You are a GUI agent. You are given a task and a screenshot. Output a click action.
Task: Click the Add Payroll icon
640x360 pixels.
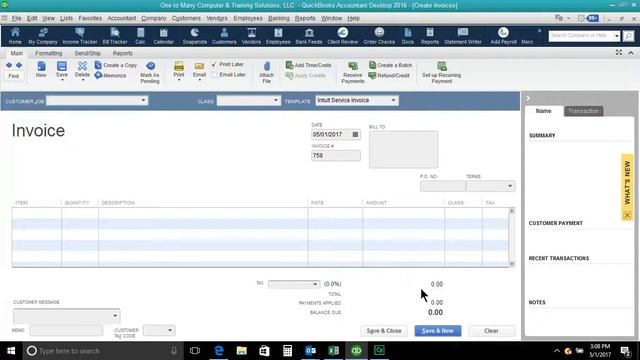click(x=503, y=36)
